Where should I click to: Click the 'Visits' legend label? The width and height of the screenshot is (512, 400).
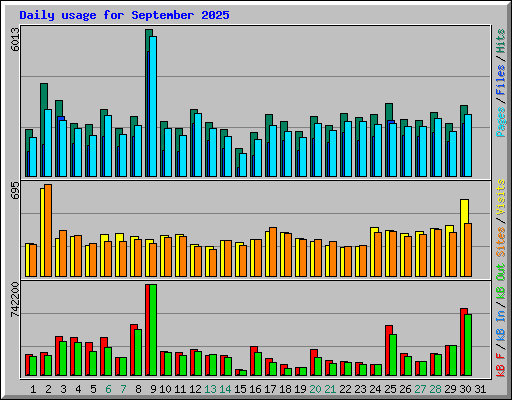click(x=501, y=197)
